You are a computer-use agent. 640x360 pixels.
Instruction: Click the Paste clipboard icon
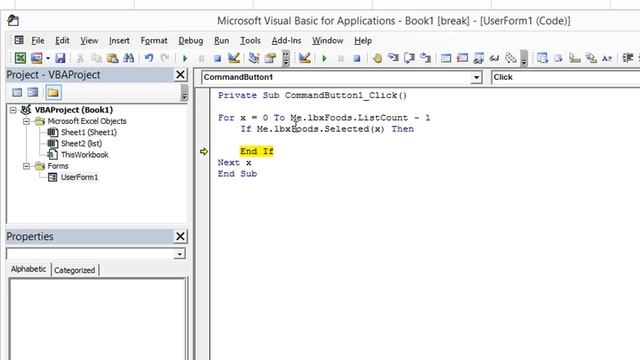(x=112, y=58)
